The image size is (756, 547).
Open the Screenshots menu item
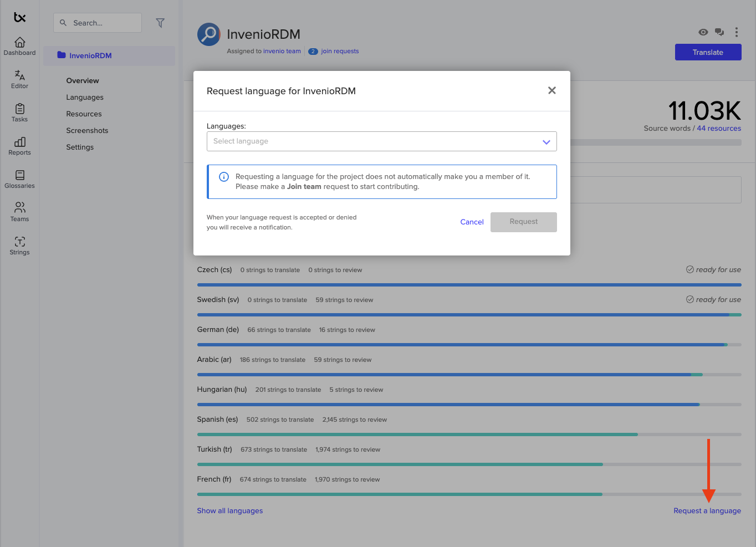click(88, 130)
